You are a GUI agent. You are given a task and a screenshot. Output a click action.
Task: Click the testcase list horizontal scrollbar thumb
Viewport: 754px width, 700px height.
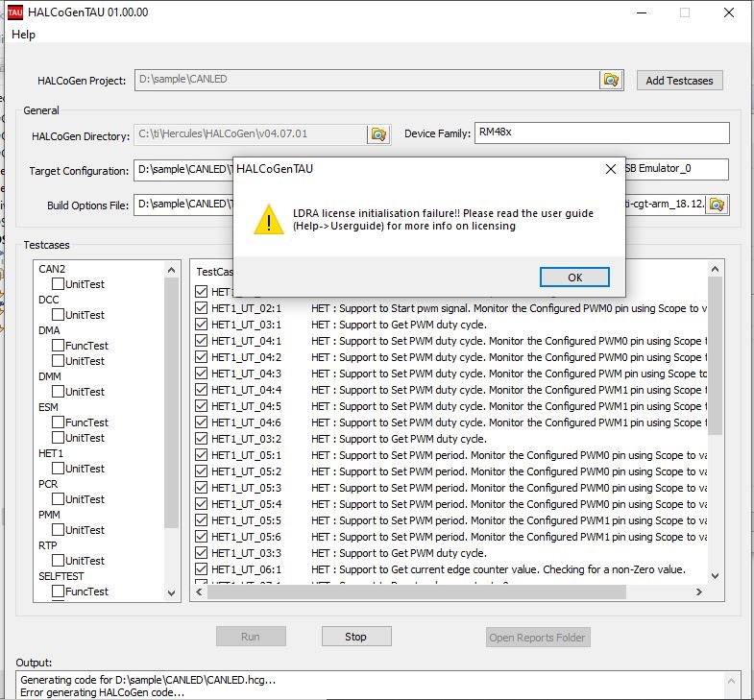417,592
